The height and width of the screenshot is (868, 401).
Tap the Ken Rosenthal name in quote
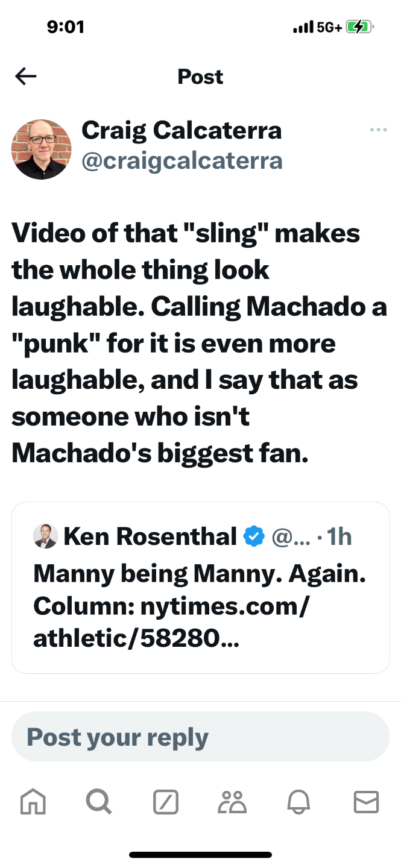click(150, 536)
